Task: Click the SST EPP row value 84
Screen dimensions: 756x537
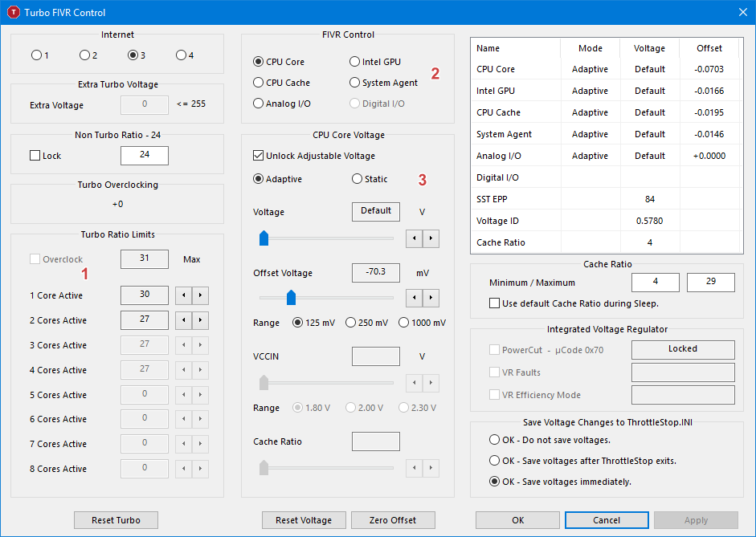Action: point(650,199)
